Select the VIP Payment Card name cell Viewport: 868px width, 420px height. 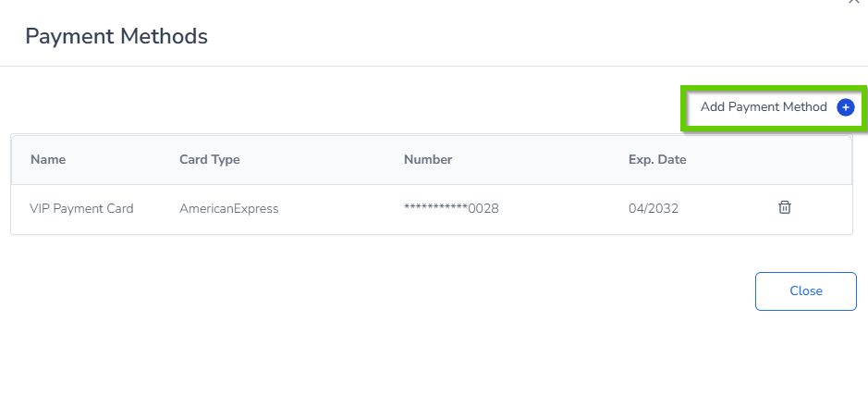(81, 208)
